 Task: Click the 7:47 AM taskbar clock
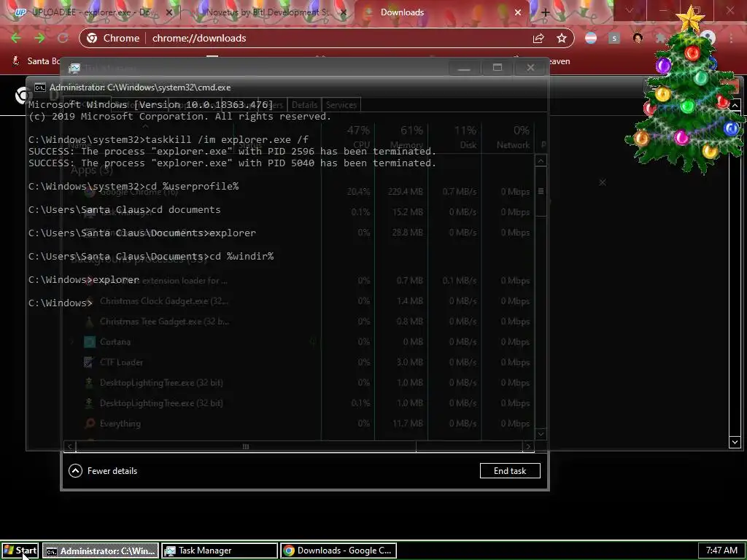click(721, 551)
